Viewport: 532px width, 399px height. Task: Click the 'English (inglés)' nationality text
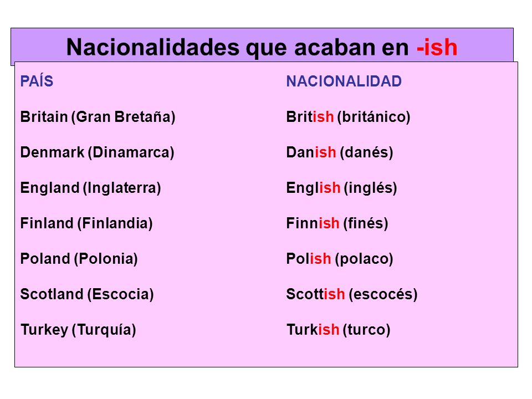point(342,188)
